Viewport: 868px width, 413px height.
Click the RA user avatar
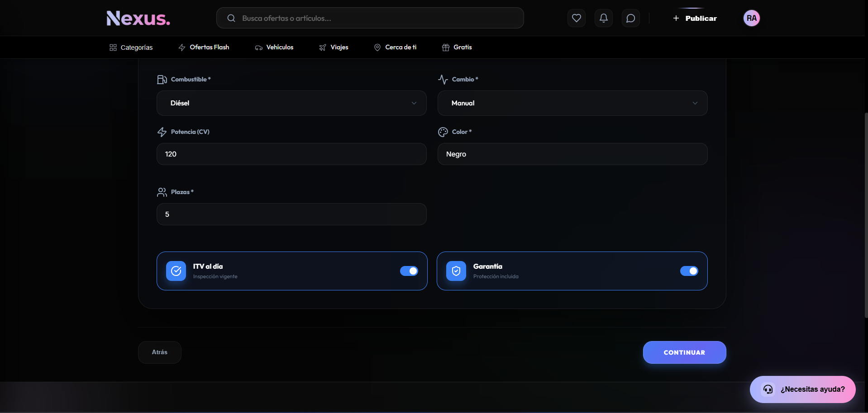point(751,18)
